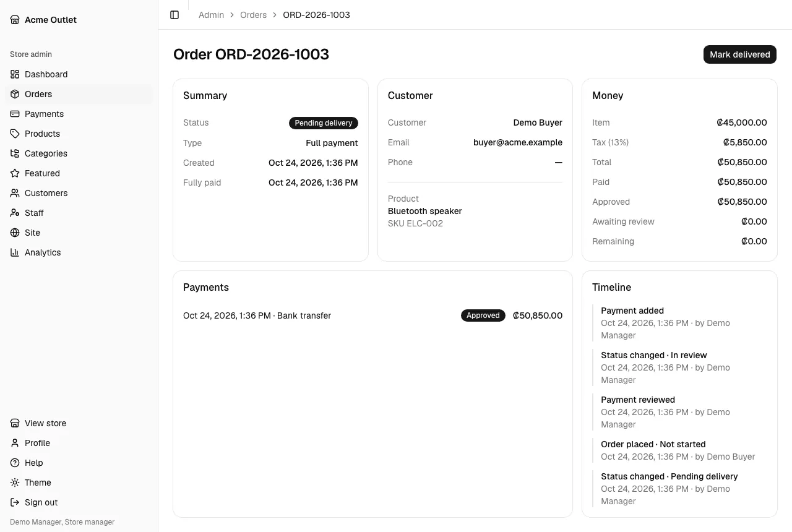Click the Approved payment badge
The height and width of the screenshot is (532, 792).
(483, 315)
